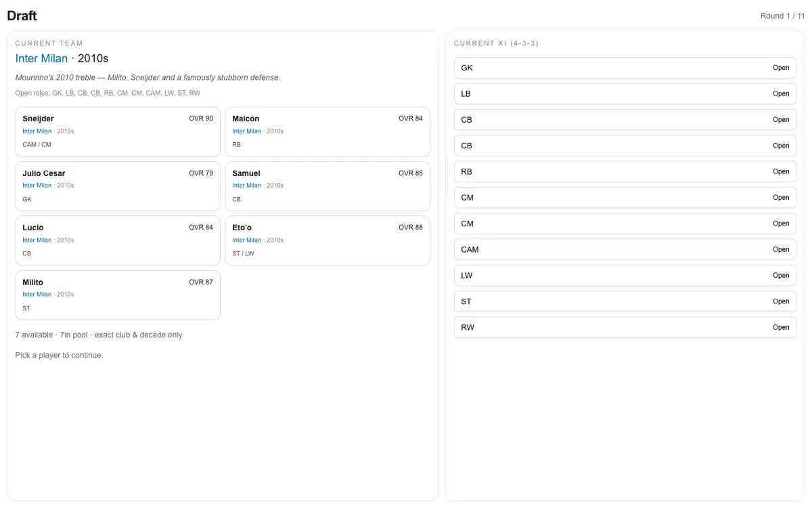Select the open LW slot
This screenshot has height=508, width=812.
click(x=625, y=276)
